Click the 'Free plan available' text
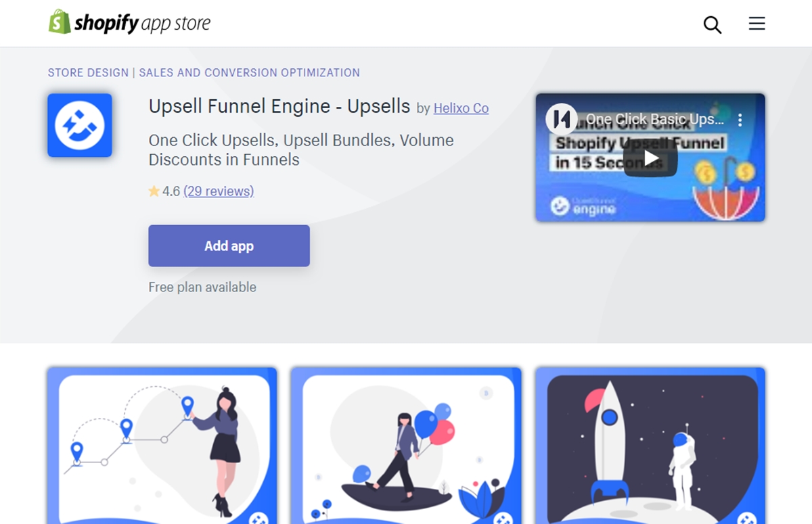The image size is (812, 524). pyautogui.click(x=202, y=287)
